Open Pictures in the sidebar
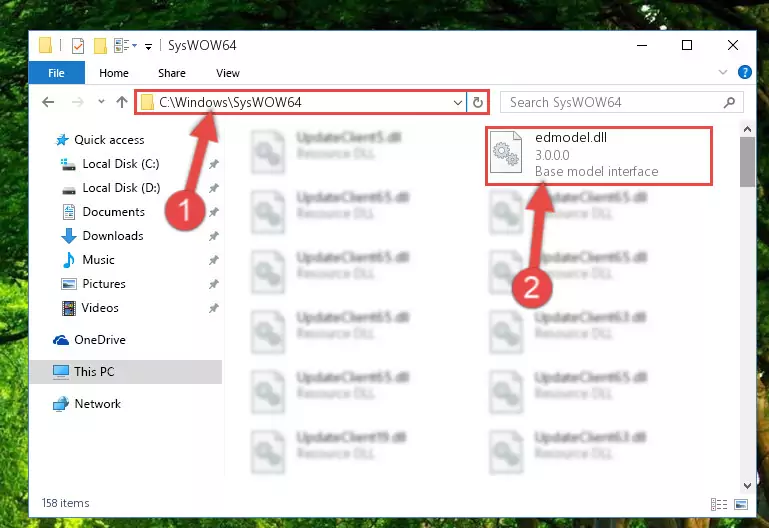Image resolution: width=769 pixels, height=528 pixels. click(x=103, y=284)
